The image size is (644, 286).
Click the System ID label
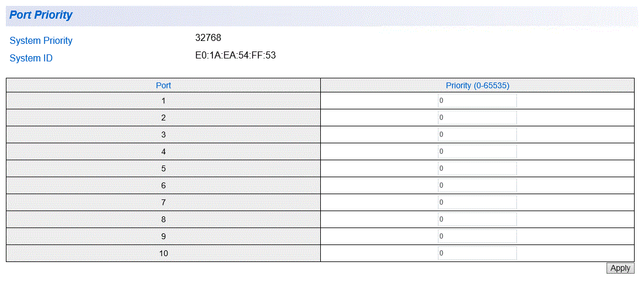pyautogui.click(x=31, y=58)
